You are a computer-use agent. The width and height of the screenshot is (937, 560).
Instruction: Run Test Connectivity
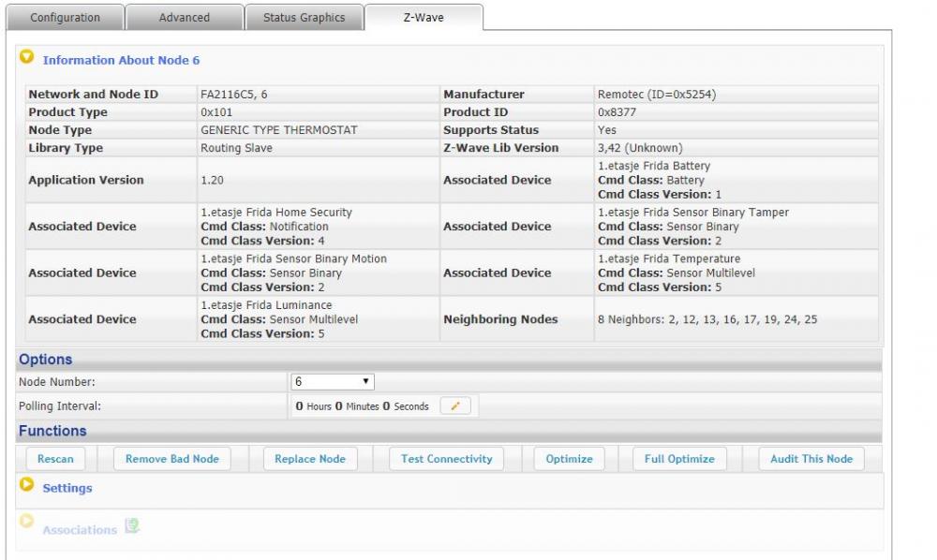point(446,459)
